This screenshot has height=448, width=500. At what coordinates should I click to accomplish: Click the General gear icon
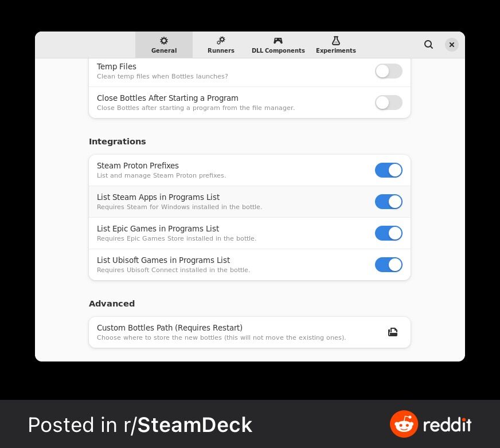coord(164,41)
